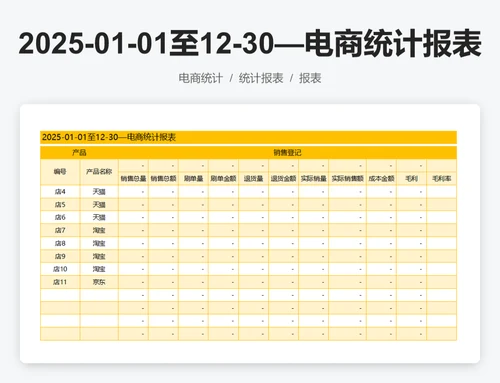Screen dimensions: 500x383
Task: Click the 毛利率 column header
Action: coord(442,179)
